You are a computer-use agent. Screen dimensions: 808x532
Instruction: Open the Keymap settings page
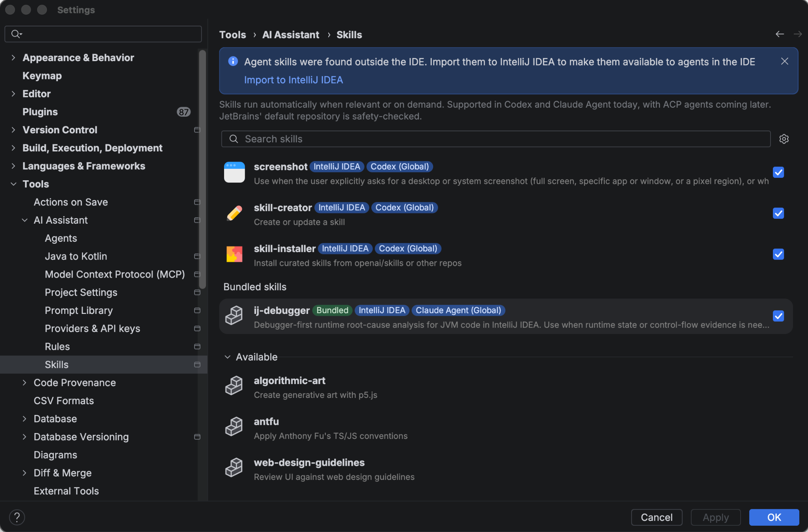coord(42,76)
